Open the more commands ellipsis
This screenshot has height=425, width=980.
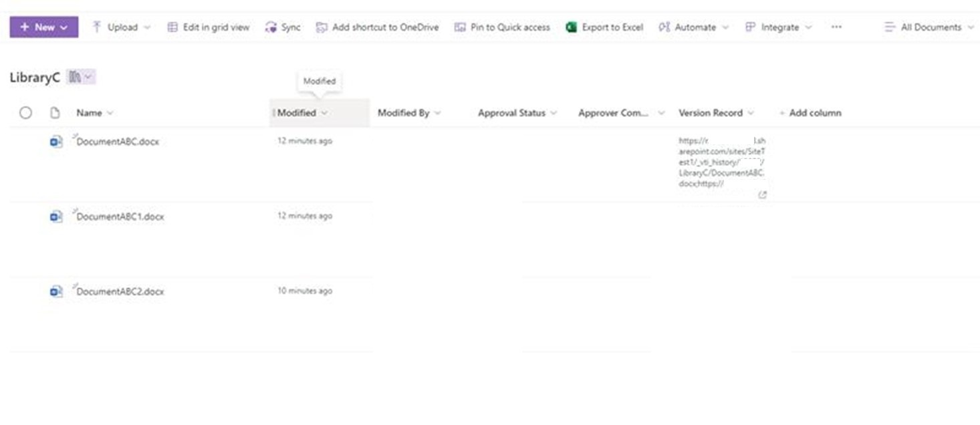pos(836,27)
